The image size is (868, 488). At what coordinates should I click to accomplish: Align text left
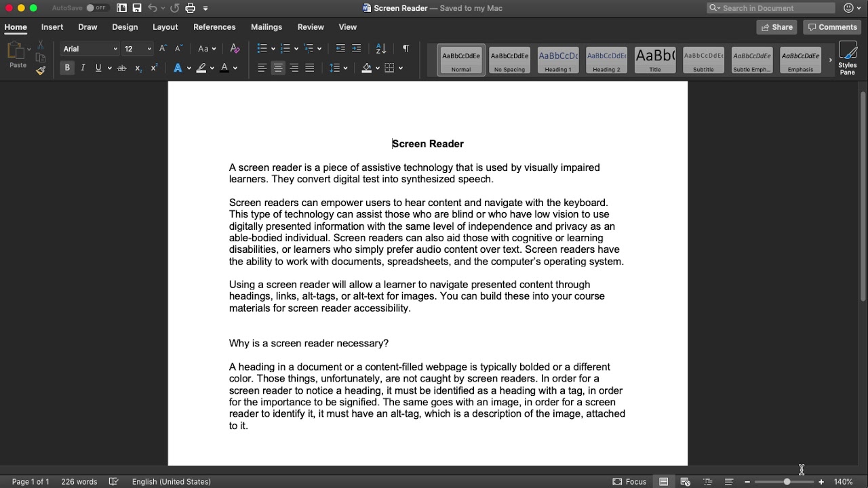click(262, 68)
